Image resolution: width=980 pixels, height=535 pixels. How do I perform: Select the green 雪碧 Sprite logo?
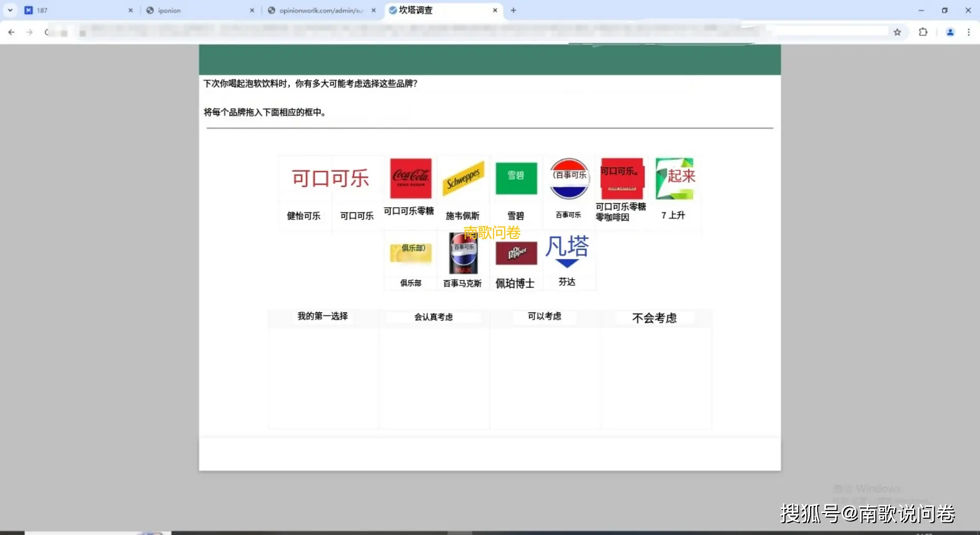[516, 179]
